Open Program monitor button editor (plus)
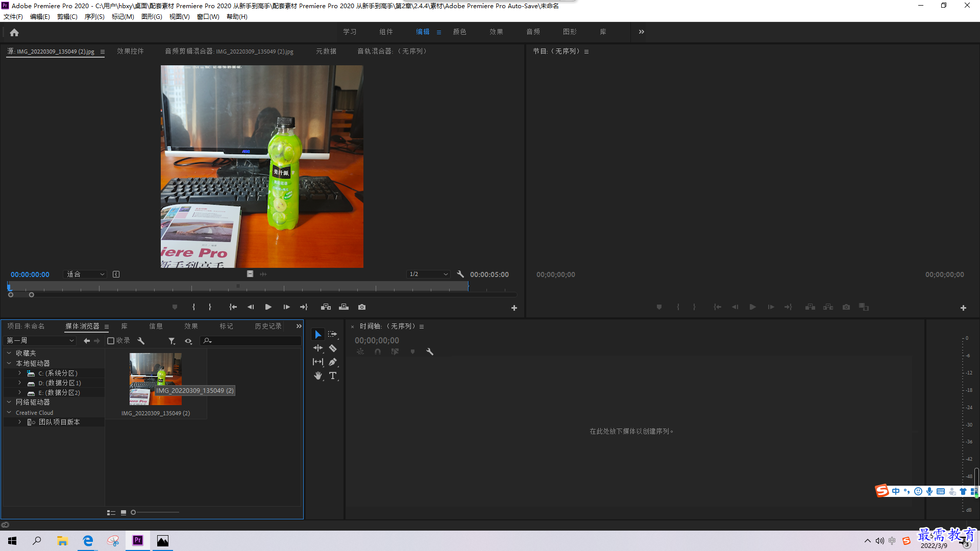 963,308
